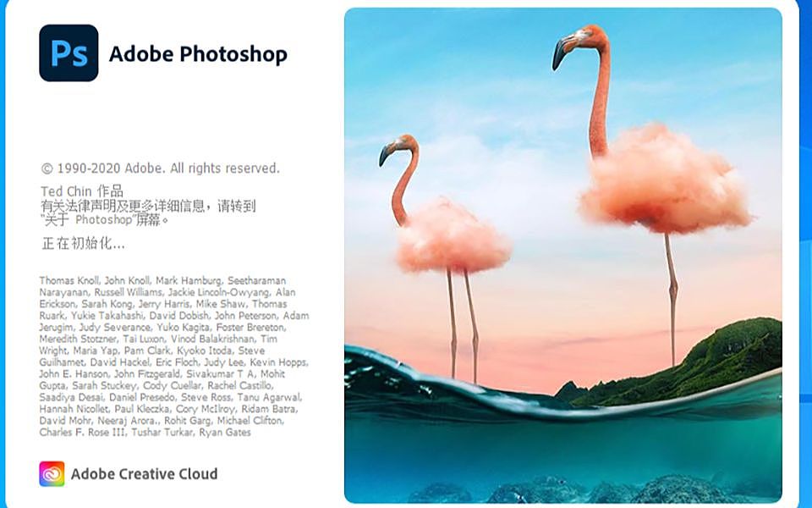Click the small flamingo's head

[397, 149]
